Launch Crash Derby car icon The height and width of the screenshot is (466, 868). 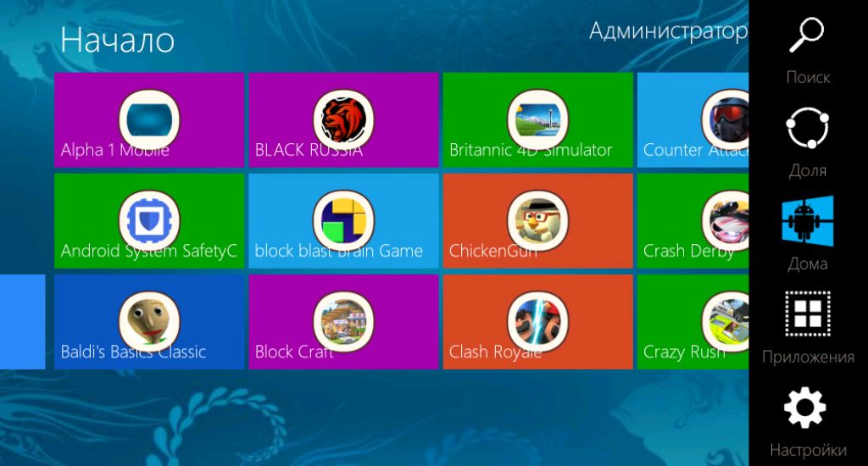(726, 221)
